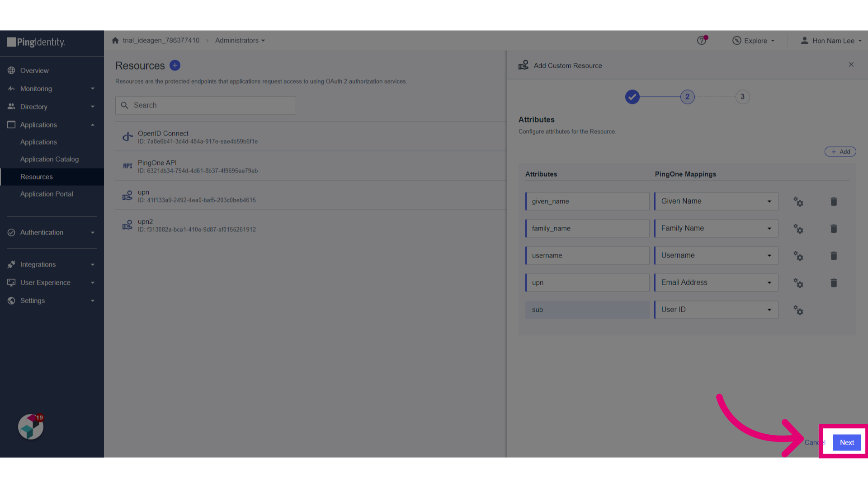Open advanced expression gears for given_name
This screenshot has height=488, width=868.
pyautogui.click(x=798, y=202)
